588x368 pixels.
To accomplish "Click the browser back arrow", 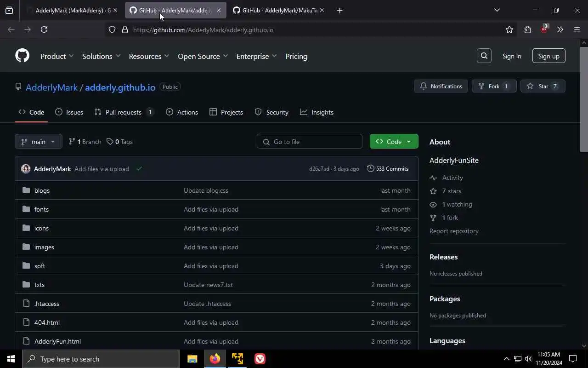I will 11,29.
